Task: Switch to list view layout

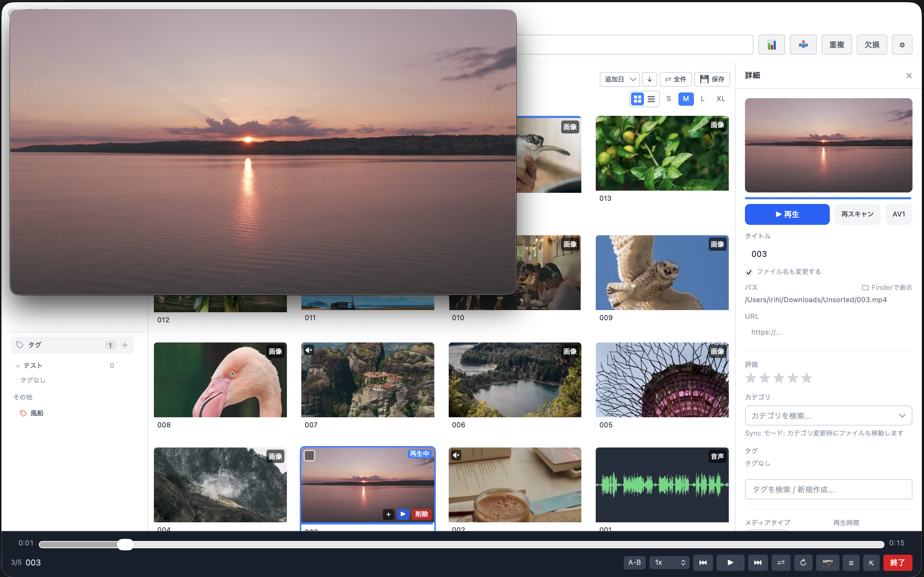Action: [x=651, y=99]
